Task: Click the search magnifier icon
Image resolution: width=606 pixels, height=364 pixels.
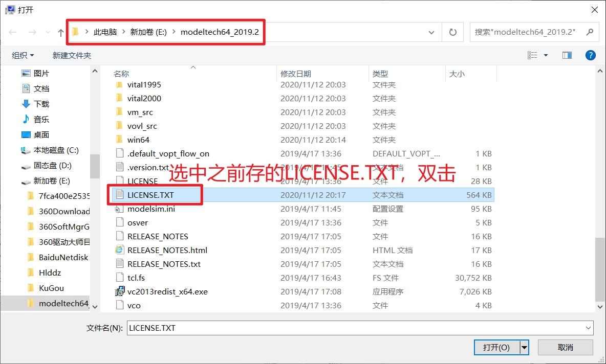Action: [590, 32]
